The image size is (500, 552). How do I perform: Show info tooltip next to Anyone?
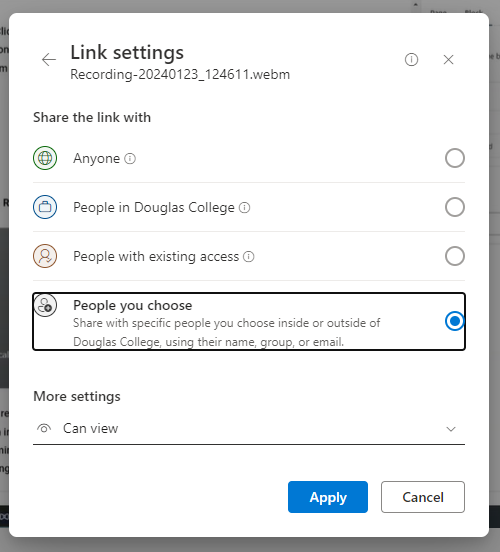[130, 158]
